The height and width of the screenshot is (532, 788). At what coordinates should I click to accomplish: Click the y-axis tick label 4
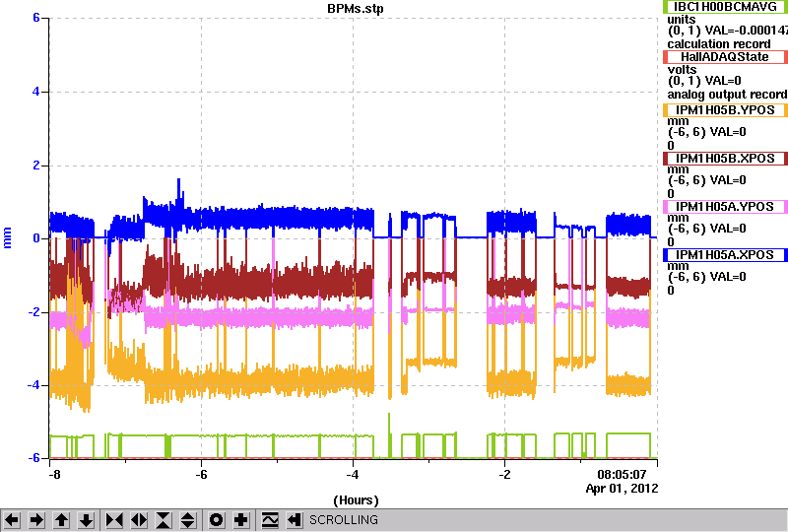pyautogui.click(x=36, y=92)
